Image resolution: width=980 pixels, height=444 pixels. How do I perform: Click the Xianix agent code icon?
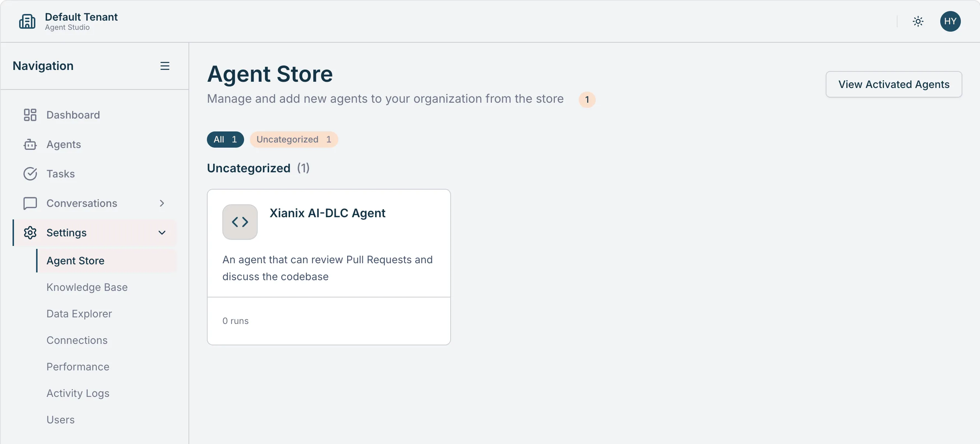click(x=240, y=222)
